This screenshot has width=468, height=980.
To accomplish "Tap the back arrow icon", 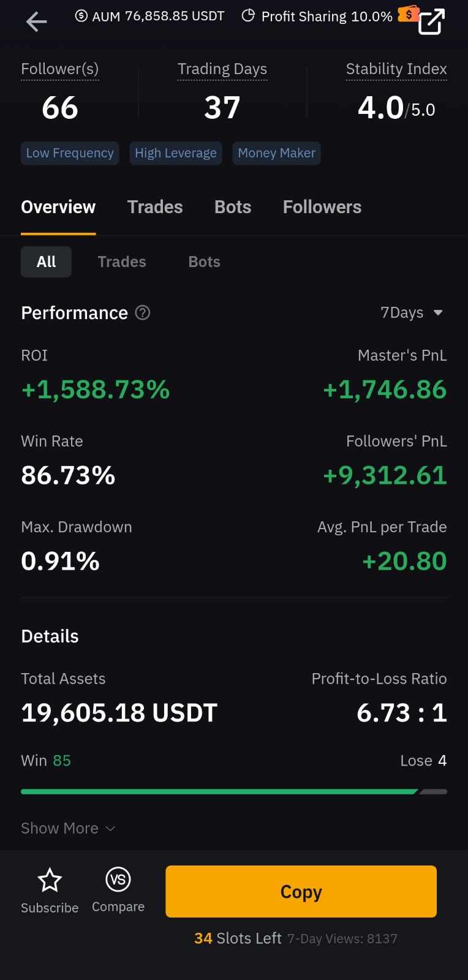I will click(x=36, y=22).
